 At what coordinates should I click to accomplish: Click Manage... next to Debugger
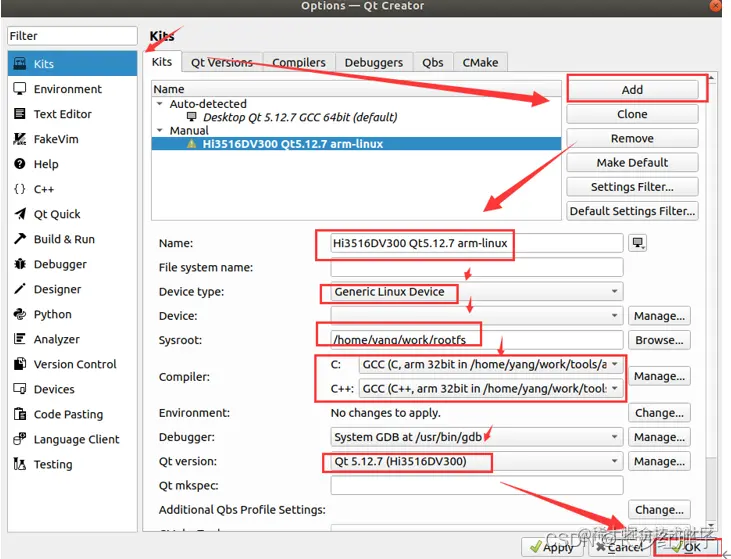tap(659, 437)
